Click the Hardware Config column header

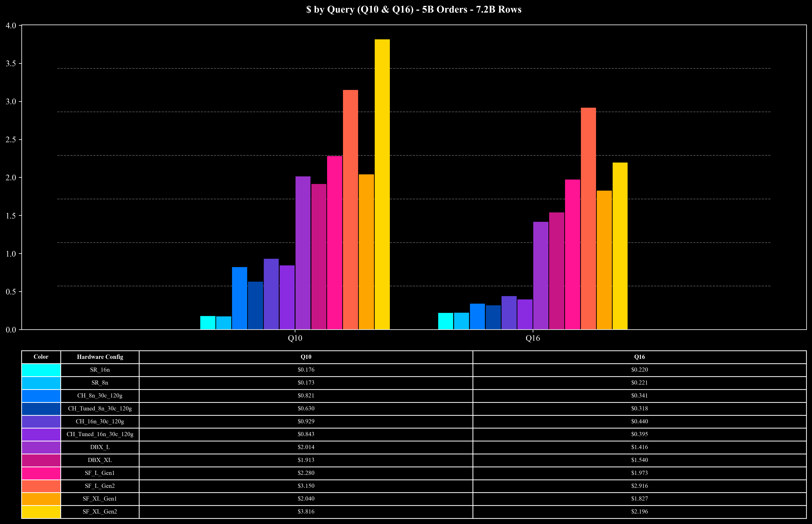tap(100, 357)
